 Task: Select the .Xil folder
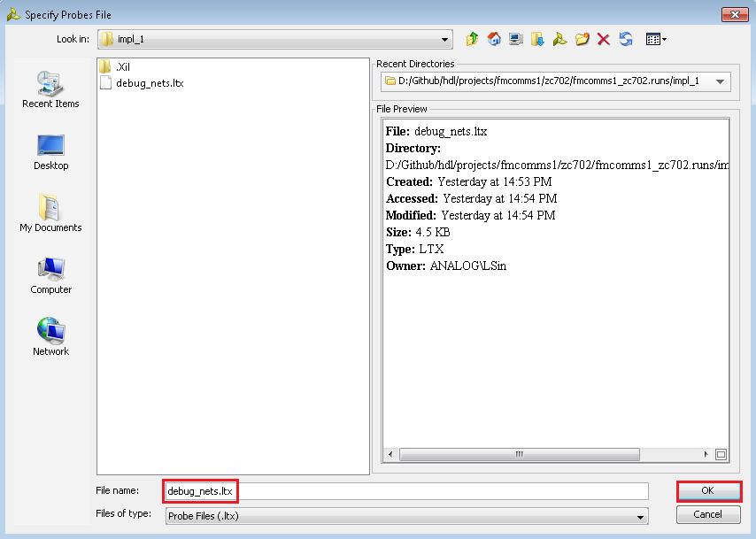click(122, 66)
